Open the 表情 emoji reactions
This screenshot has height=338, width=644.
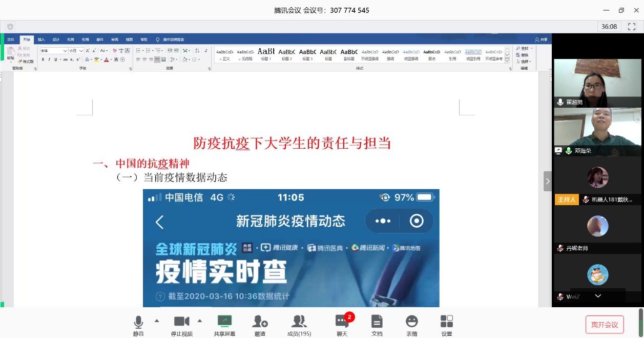click(x=411, y=325)
